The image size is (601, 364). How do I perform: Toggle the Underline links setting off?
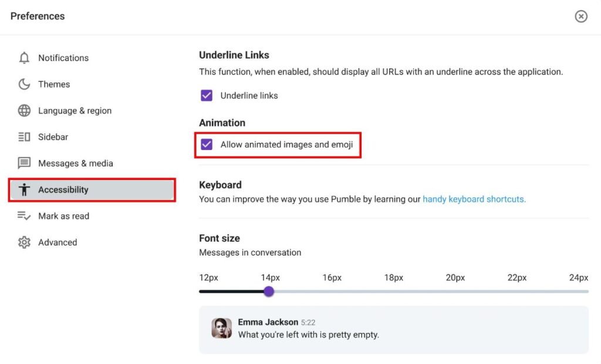207,95
